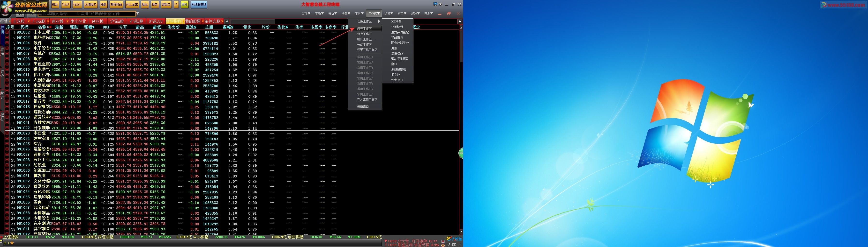Click the small square icon above the gear
Viewport: 868px width, 247px height.
tap(443, 241)
